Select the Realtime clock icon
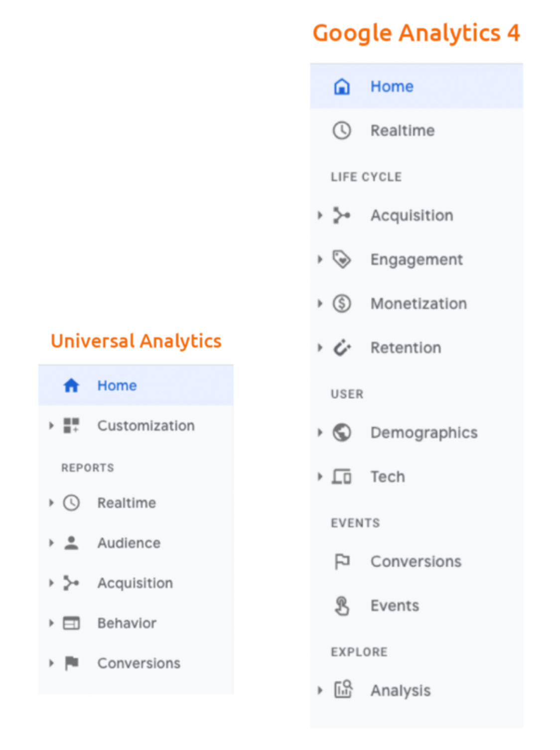 pyautogui.click(x=342, y=130)
